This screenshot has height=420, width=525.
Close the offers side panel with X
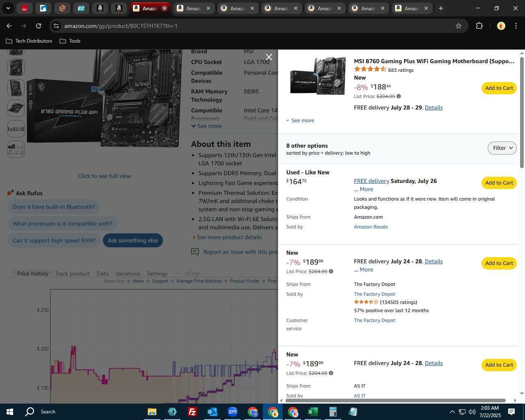(x=269, y=57)
